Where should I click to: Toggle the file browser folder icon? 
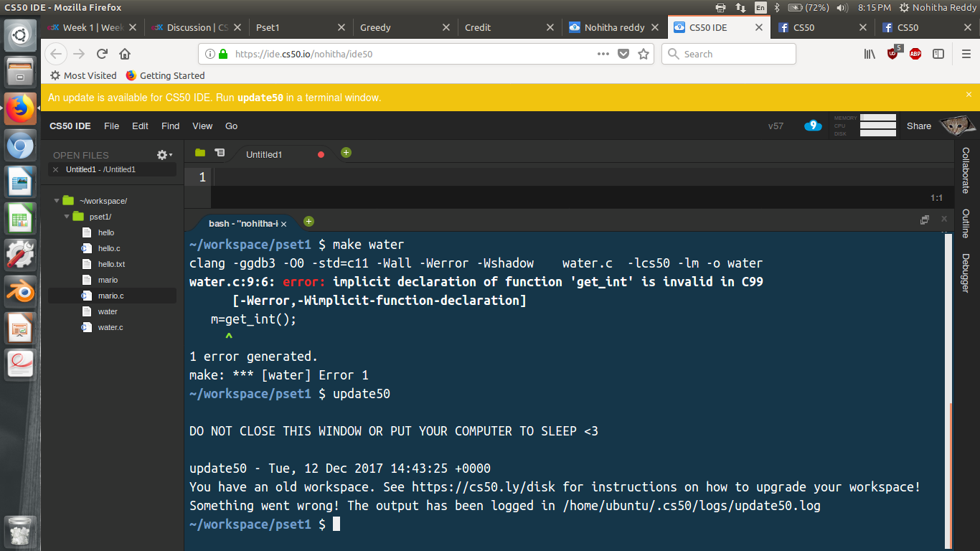[200, 153]
